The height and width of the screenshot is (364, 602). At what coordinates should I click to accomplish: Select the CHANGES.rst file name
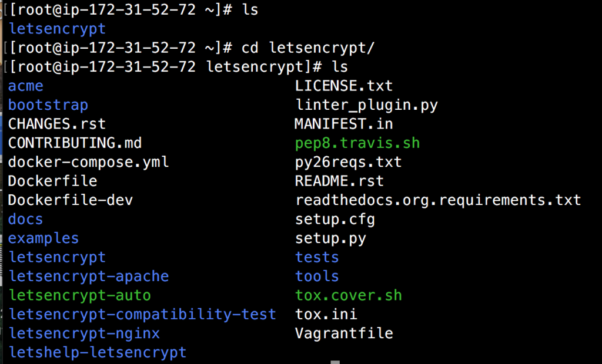[x=57, y=124]
